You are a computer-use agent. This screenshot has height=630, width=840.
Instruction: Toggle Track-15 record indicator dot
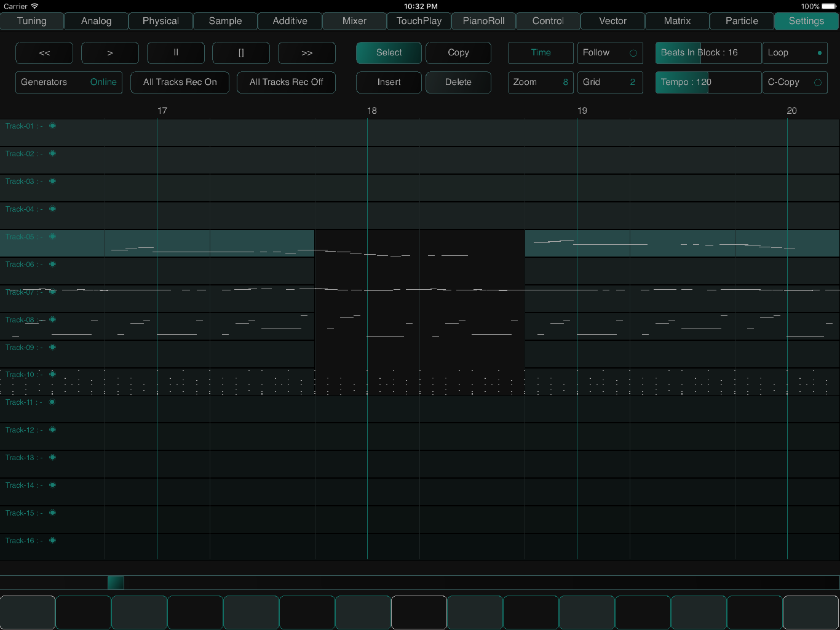[52, 512]
